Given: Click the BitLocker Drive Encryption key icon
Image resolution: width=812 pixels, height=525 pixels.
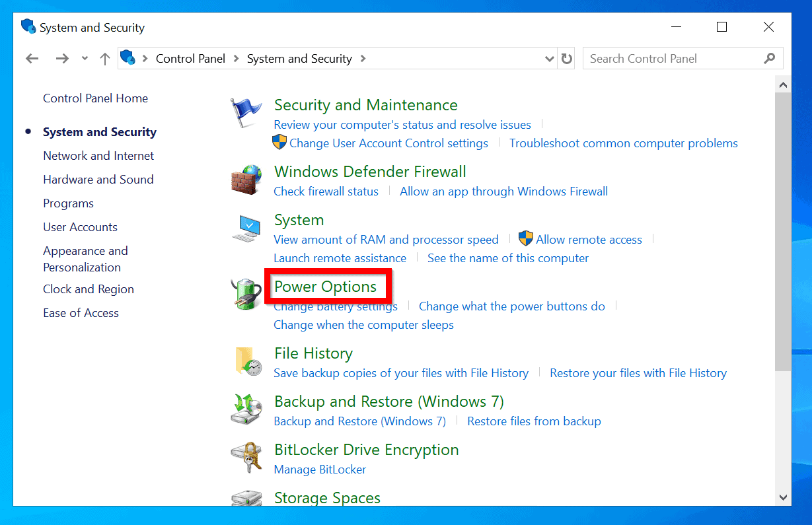Looking at the screenshot, I should 246,458.
